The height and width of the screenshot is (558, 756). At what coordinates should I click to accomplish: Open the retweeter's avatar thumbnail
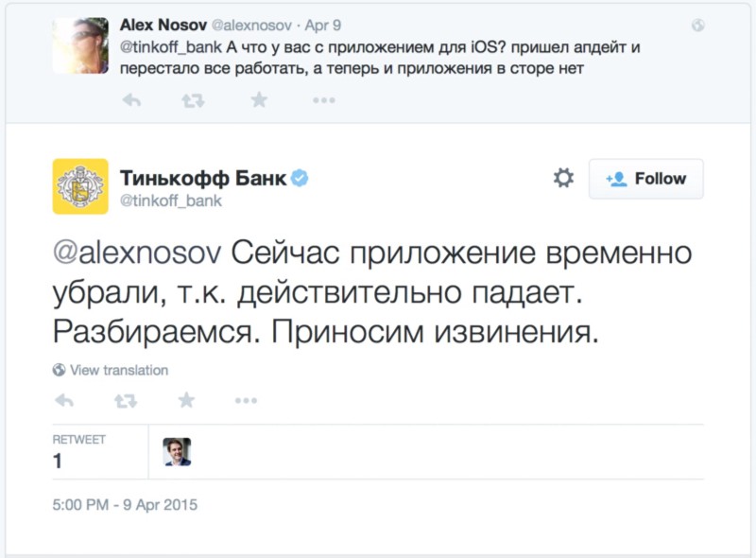(177, 451)
